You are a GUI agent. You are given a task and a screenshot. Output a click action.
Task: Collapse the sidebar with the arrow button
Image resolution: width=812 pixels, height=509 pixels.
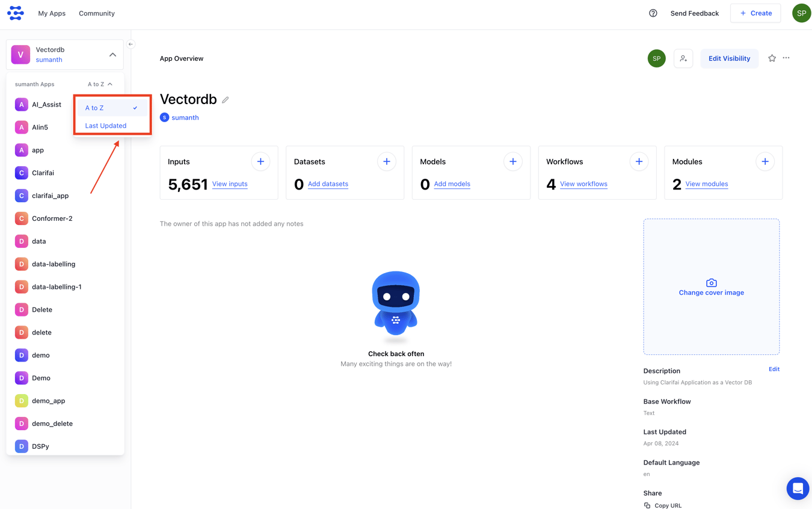[x=131, y=44]
